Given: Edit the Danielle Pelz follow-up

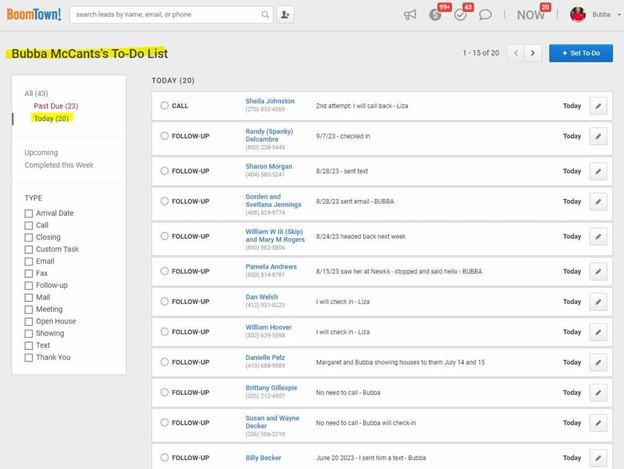Looking at the screenshot, I should [x=598, y=362].
